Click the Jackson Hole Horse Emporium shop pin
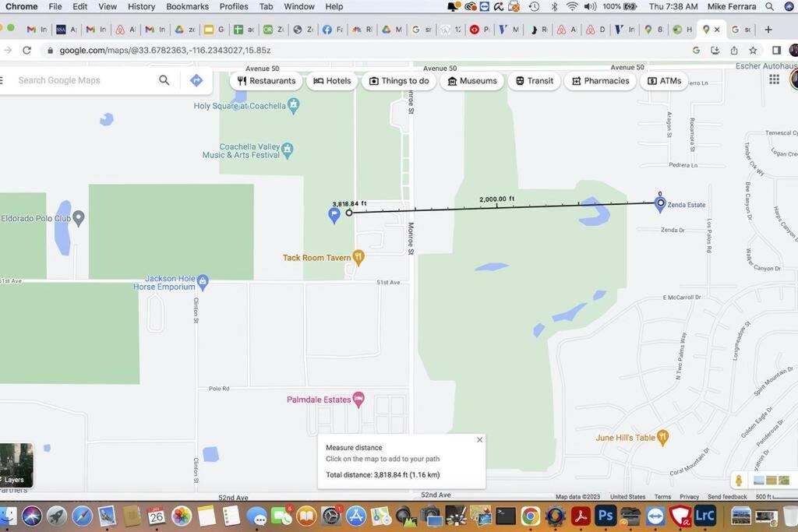The image size is (798, 532). pyautogui.click(x=203, y=282)
